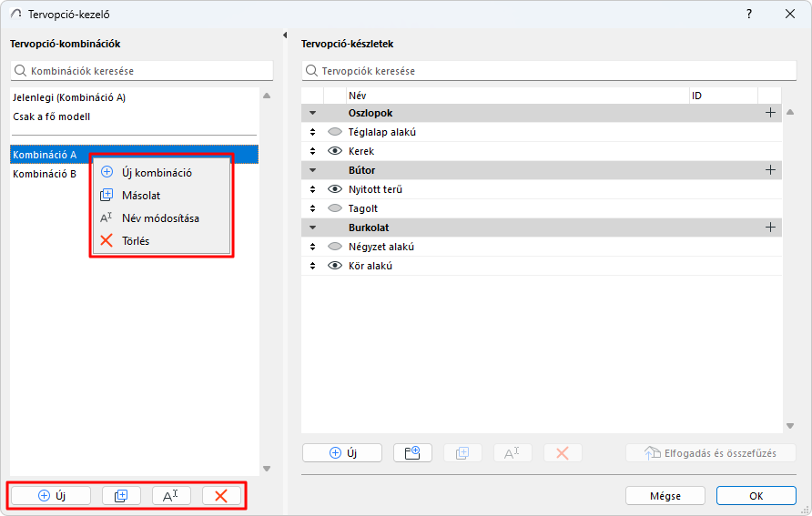Choose Másolat from context menu

(x=161, y=196)
